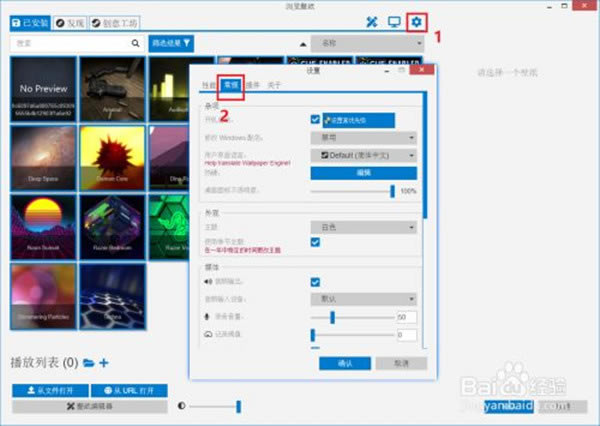Toggle the 音频输出 checkbox
The height and width of the screenshot is (426, 600).
(316, 282)
